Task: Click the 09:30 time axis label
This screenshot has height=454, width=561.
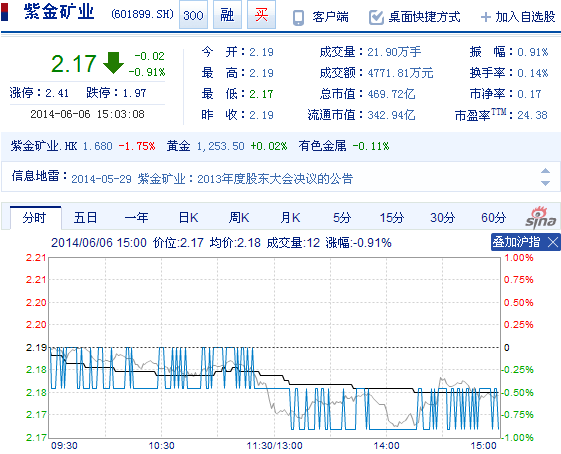Action: [x=64, y=446]
